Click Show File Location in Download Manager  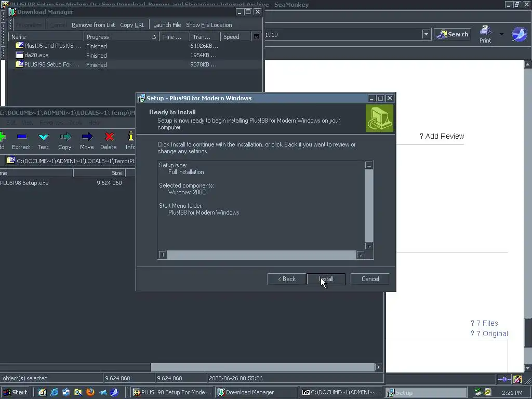coord(209,25)
